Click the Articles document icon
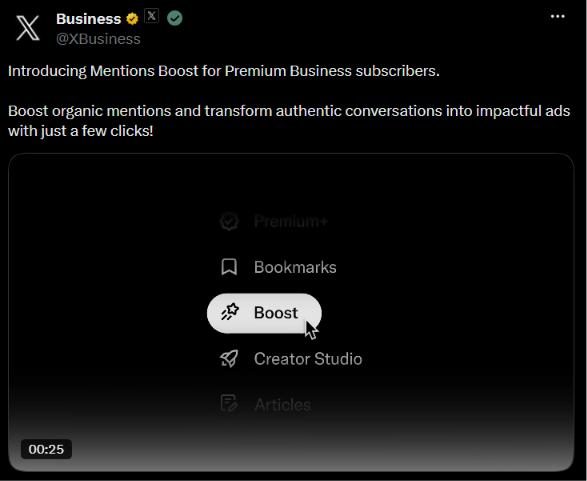 (x=229, y=404)
